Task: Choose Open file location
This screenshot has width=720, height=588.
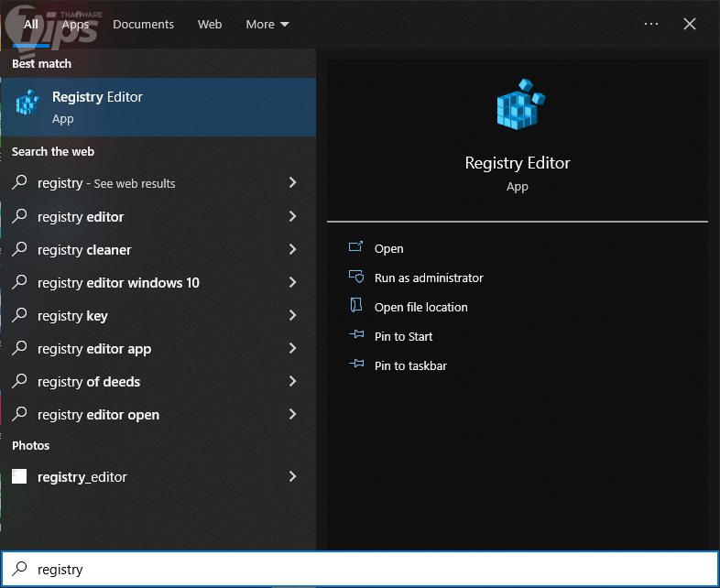Action: pyautogui.click(x=421, y=308)
